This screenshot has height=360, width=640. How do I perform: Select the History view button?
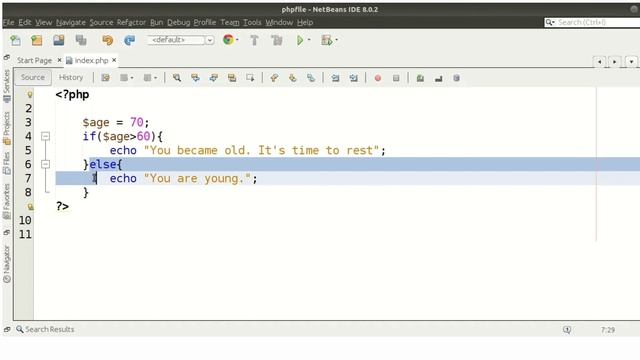pyautogui.click(x=71, y=77)
